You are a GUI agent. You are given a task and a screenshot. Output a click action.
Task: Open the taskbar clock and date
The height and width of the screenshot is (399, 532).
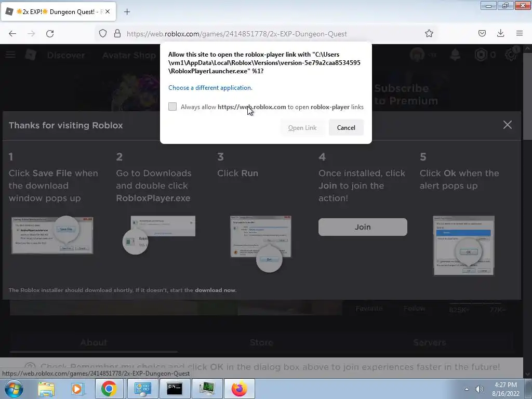(506, 389)
